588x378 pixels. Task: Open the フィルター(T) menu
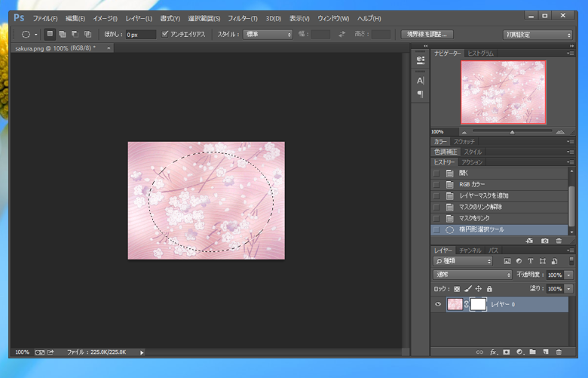(242, 18)
